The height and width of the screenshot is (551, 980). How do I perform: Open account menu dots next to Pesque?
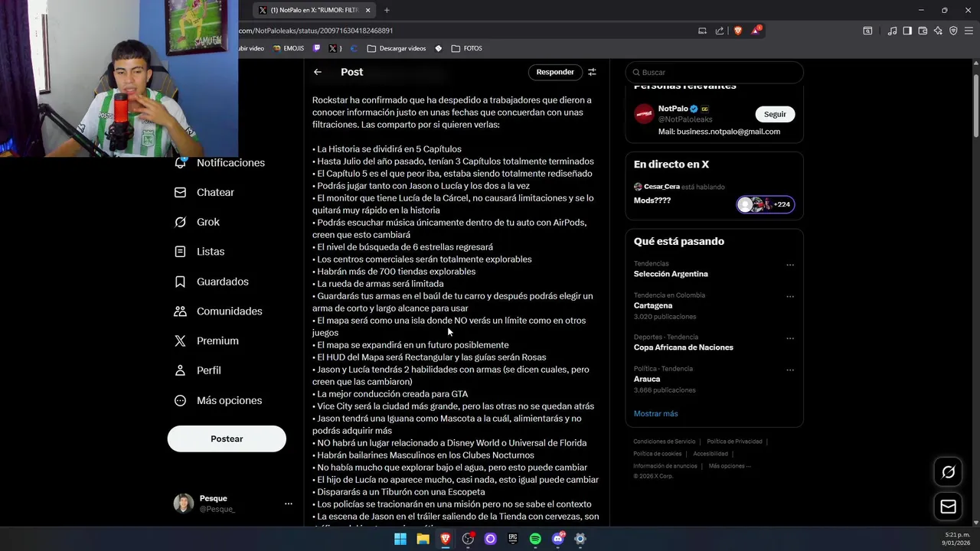[x=289, y=504]
